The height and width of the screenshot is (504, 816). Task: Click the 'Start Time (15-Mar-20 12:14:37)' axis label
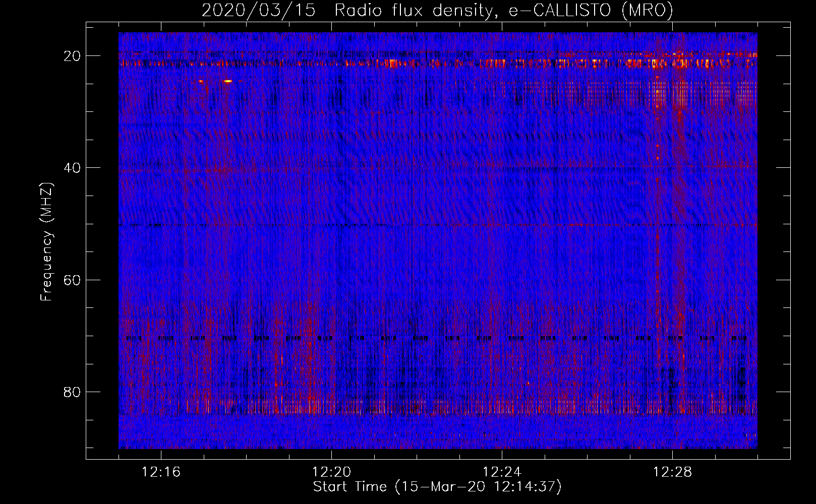(x=437, y=487)
